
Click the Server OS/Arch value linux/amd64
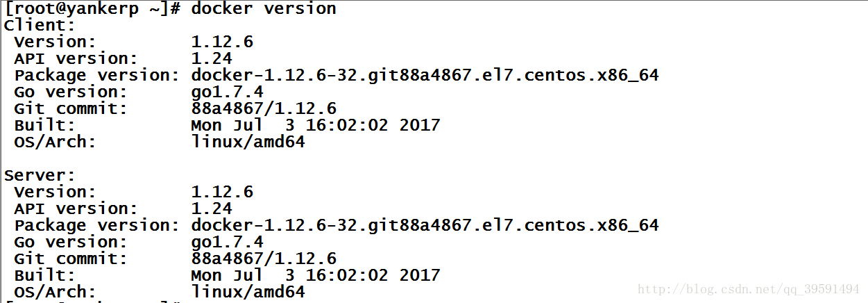(x=248, y=292)
